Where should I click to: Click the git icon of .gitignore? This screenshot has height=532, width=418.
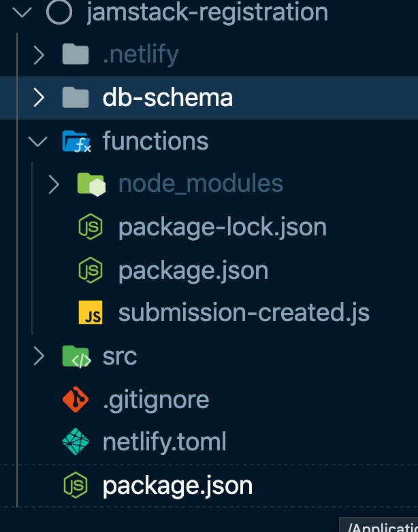76,399
